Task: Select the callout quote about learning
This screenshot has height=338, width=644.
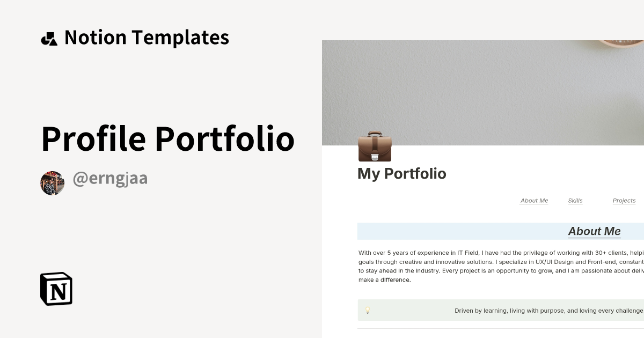Action: [547, 310]
